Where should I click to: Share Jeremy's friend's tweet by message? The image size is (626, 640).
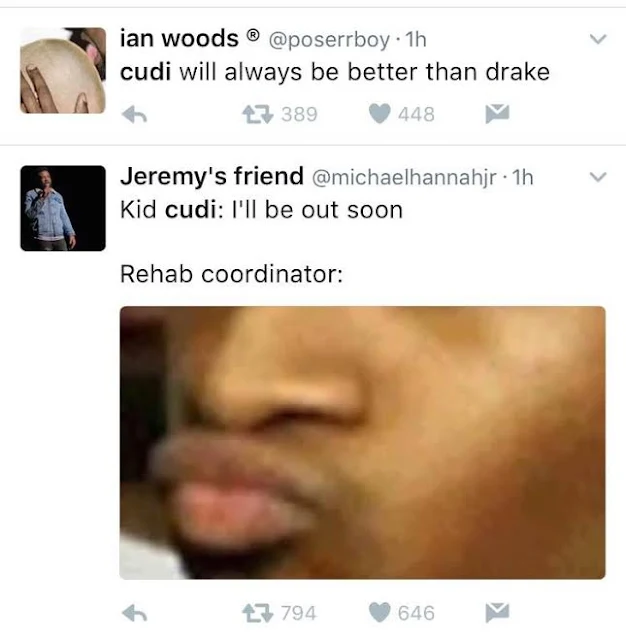pyautogui.click(x=497, y=612)
